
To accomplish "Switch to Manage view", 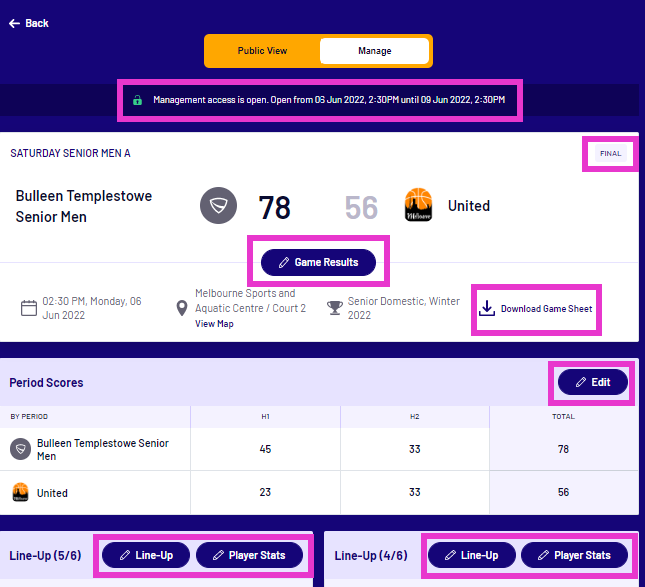I will point(375,51).
